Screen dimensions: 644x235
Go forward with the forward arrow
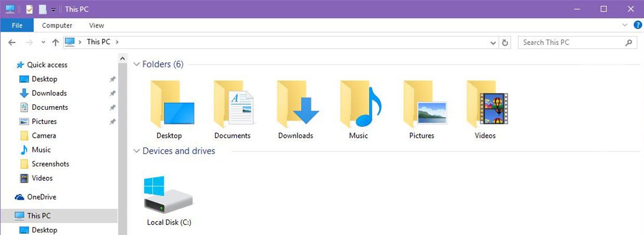(29, 42)
